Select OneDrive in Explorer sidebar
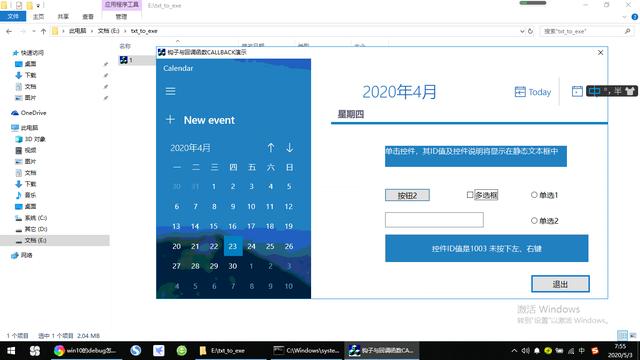Screen dimensions: 640x360 point(33,113)
